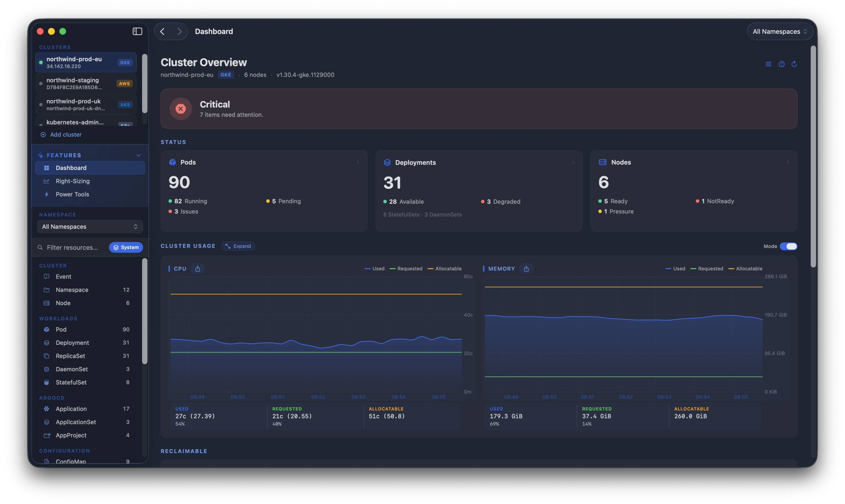Open Nodes details via card chevron
The height and width of the screenshot is (504, 845).
788,162
